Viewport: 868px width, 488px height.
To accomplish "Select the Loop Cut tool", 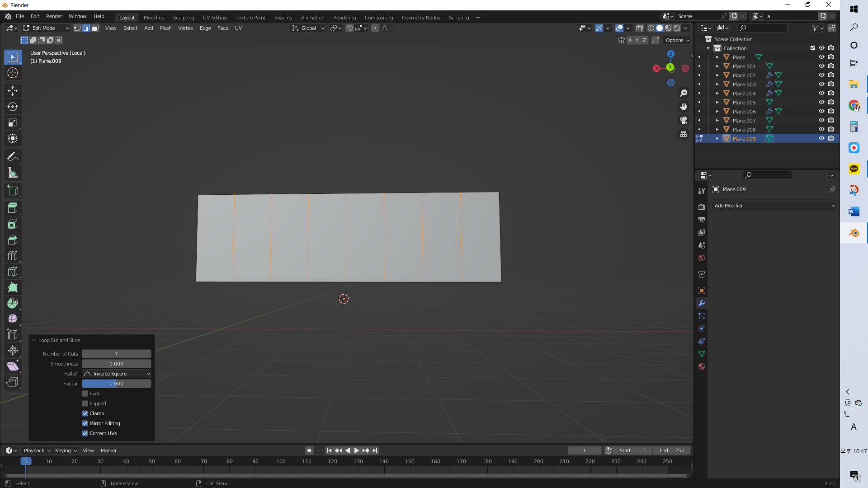I will (x=13, y=256).
